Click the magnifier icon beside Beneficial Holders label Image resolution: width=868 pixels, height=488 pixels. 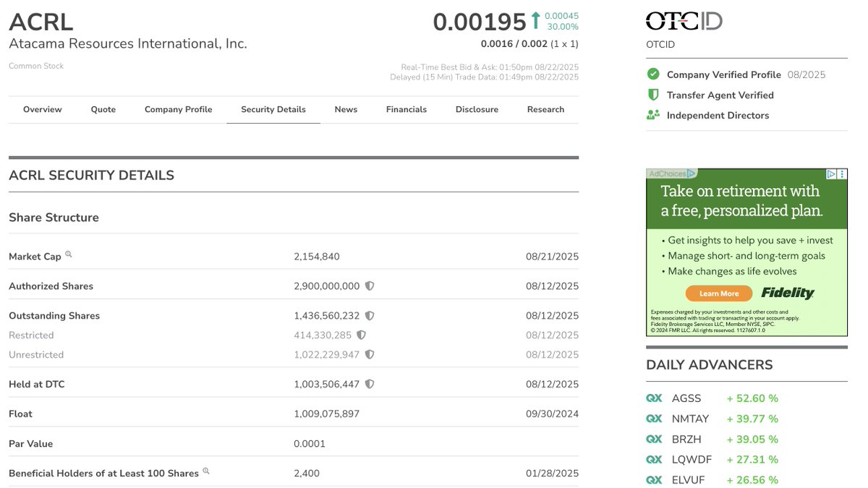pyautogui.click(x=206, y=471)
